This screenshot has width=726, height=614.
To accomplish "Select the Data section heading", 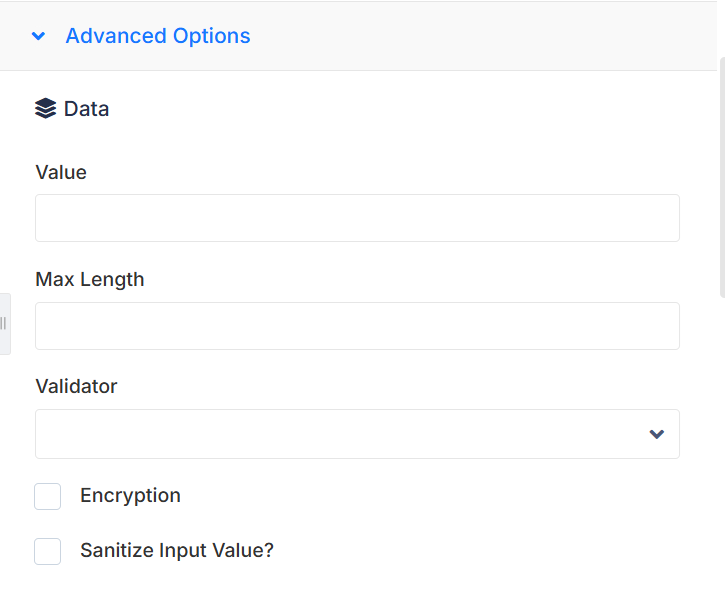I will tap(86, 109).
